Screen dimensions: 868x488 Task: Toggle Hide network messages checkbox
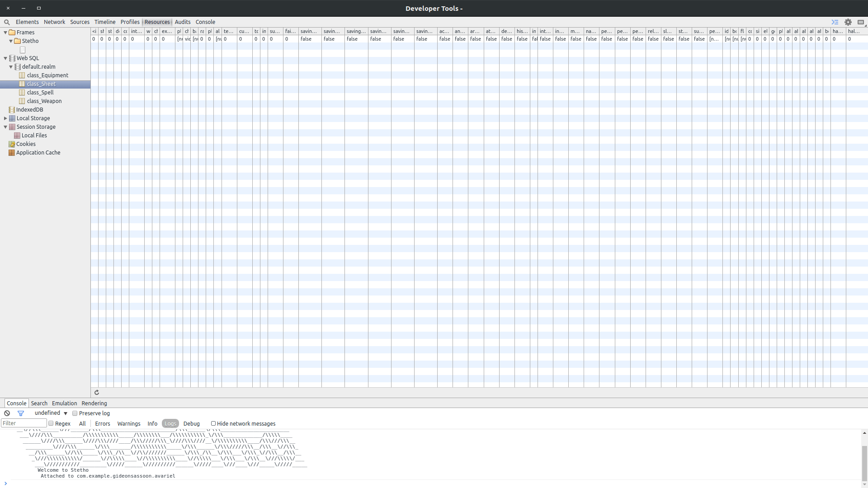[213, 424]
